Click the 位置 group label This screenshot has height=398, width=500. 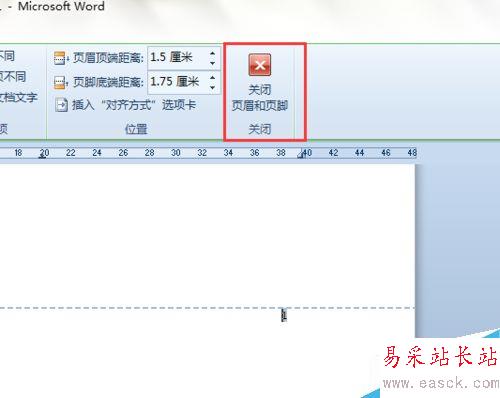[x=136, y=129]
